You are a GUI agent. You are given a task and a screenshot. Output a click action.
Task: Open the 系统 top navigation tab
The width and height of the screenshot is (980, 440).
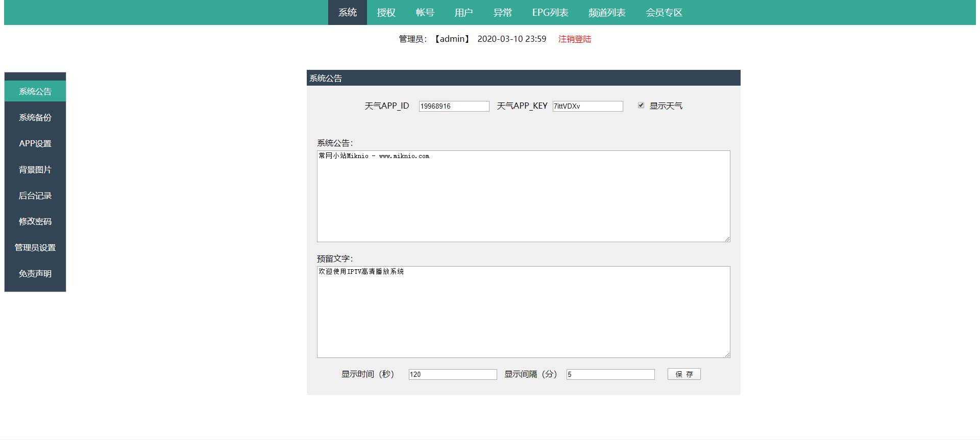(x=347, y=12)
